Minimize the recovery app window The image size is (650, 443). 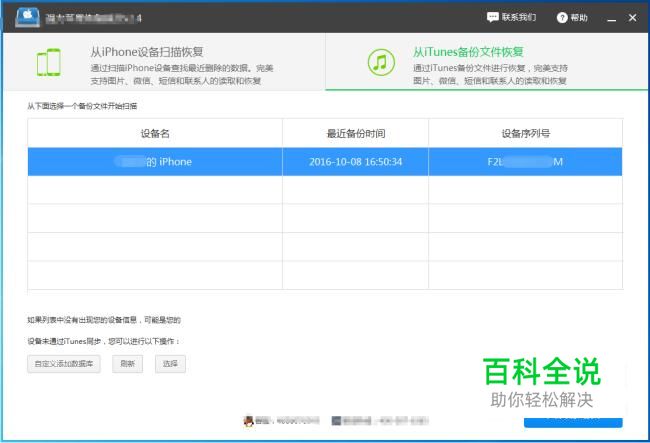pyautogui.click(x=611, y=18)
